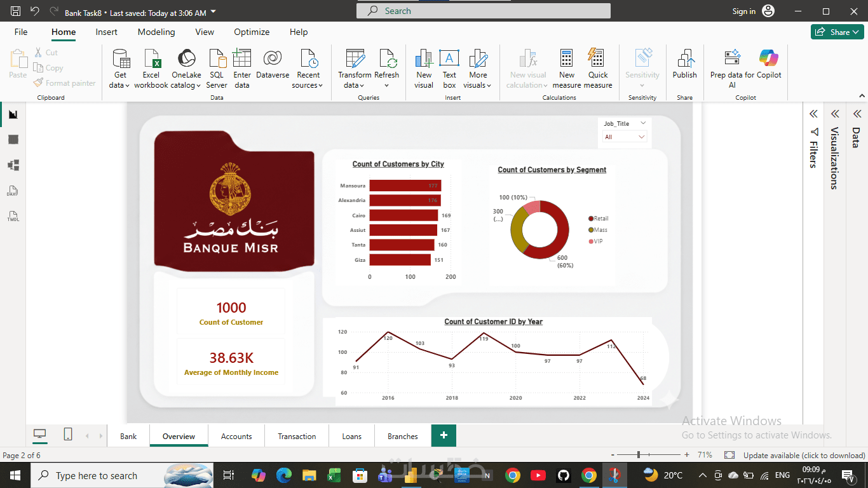Switch to Table view in left sidebar
The image size is (868, 488).
[13, 140]
